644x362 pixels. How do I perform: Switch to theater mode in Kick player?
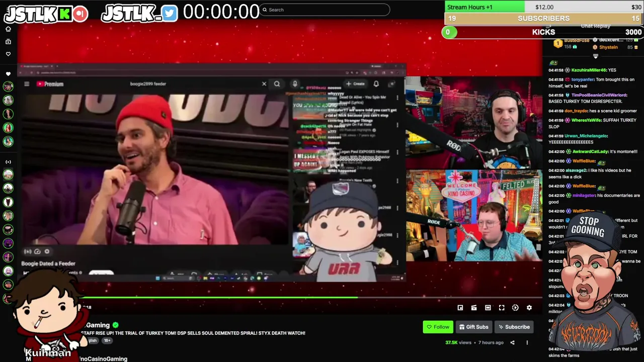(x=488, y=308)
